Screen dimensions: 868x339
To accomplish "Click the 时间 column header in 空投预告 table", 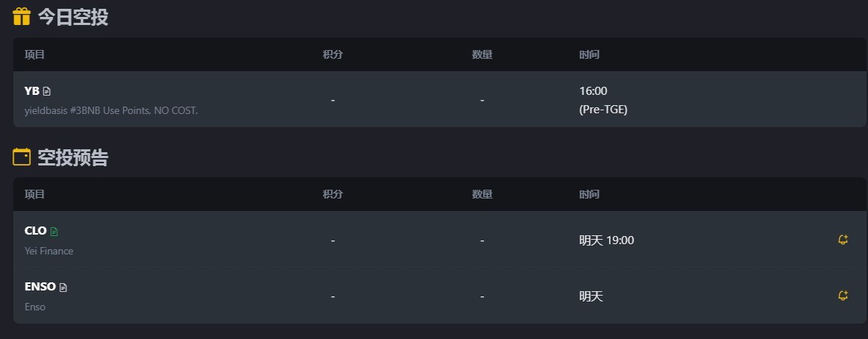I will 589,195.
